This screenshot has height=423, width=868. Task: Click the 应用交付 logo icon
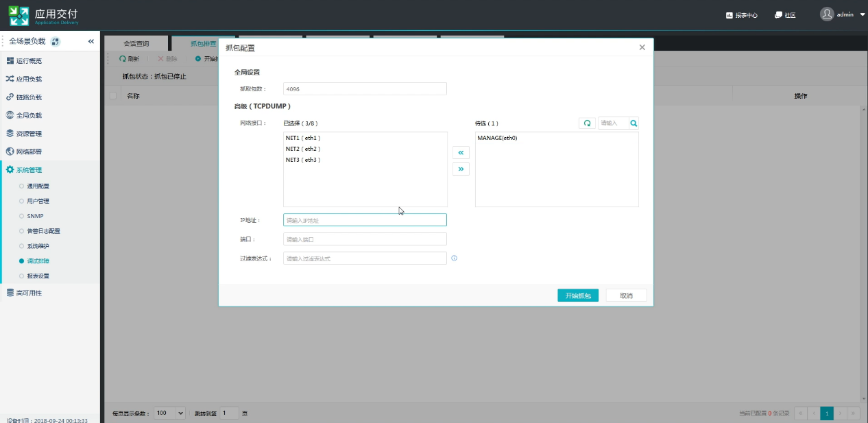pos(19,14)
